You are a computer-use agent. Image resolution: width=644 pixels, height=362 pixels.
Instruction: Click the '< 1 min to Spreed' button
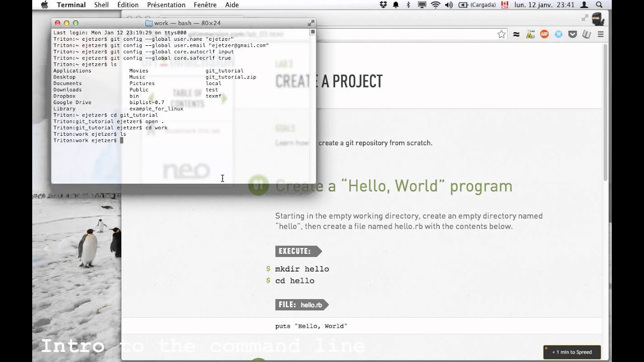coord(572,352)
